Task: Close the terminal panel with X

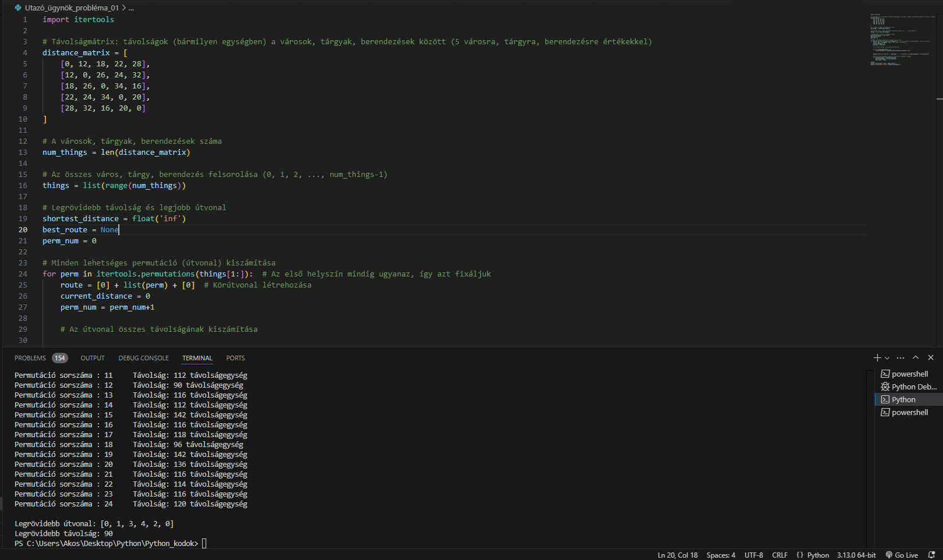Action: tap(931, 357)
